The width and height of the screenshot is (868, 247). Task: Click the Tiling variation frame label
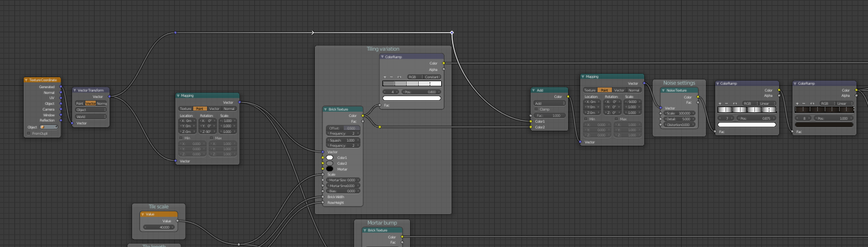pos(383,49)
